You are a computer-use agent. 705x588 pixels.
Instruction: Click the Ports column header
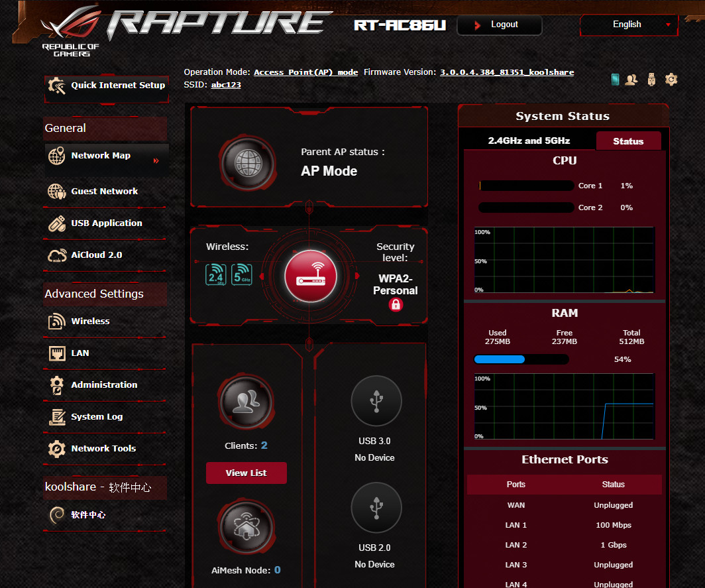[516, 485]
